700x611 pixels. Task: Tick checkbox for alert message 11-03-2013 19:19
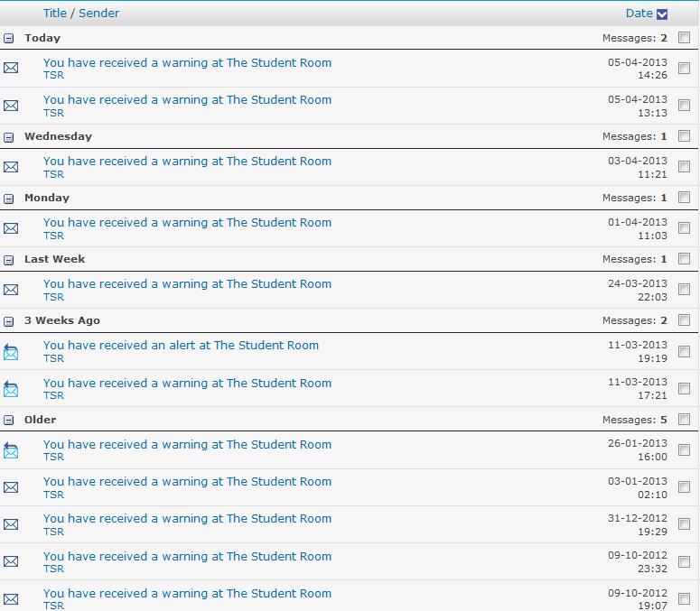[x=684, y=351]
